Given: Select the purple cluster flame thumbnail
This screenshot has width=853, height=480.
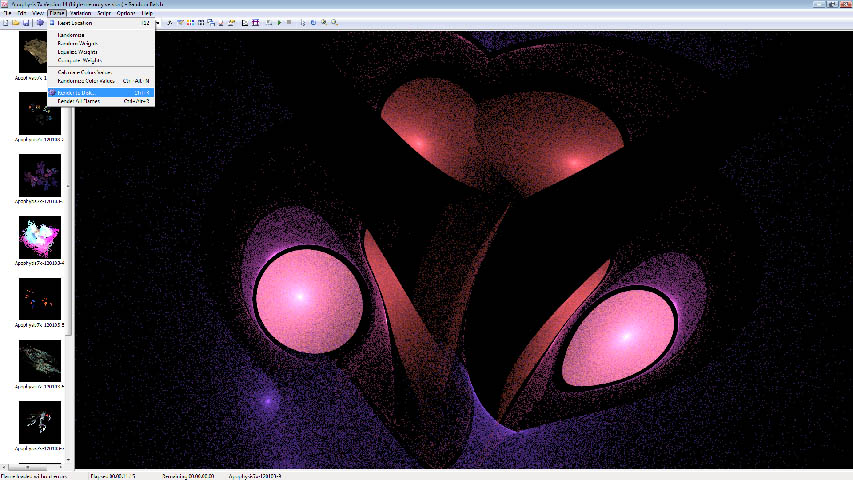Looking at the screenshot, I should click(x=40, y=175).
